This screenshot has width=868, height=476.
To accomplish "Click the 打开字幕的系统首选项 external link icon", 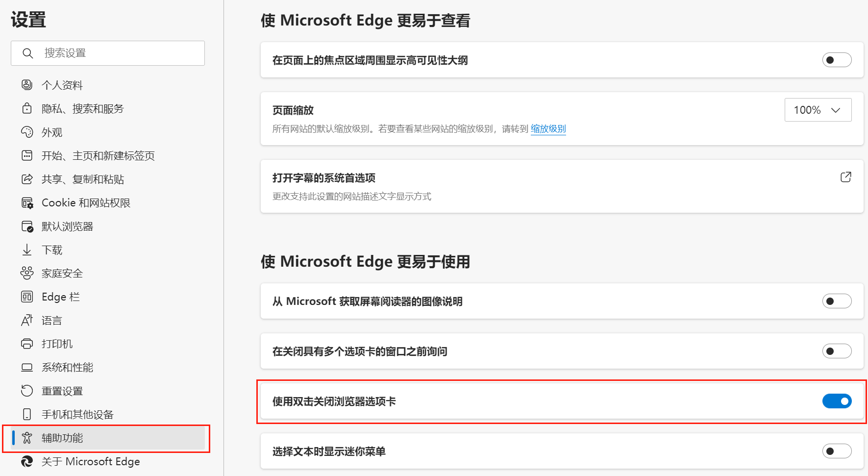I will (x=845, y=177).
